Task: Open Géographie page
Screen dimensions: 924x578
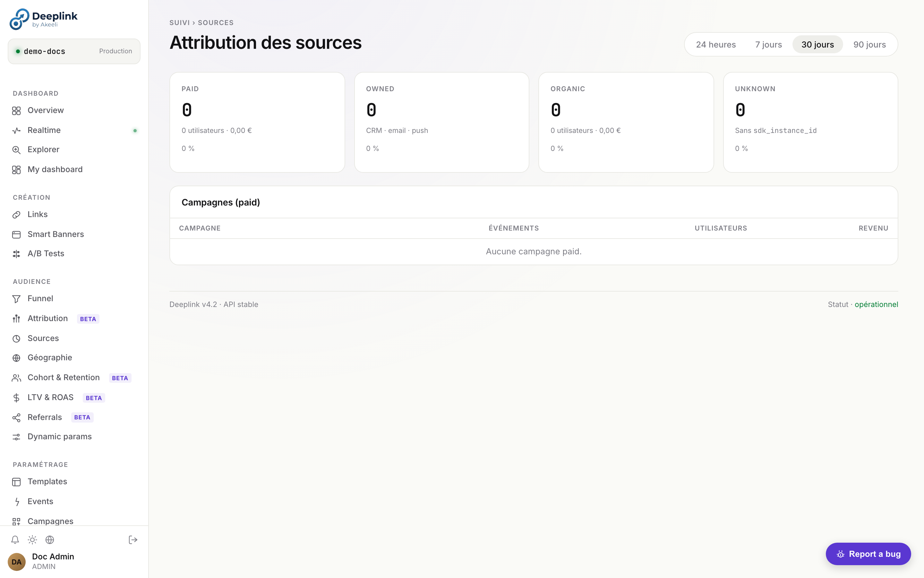Action: tap(74, 358)
